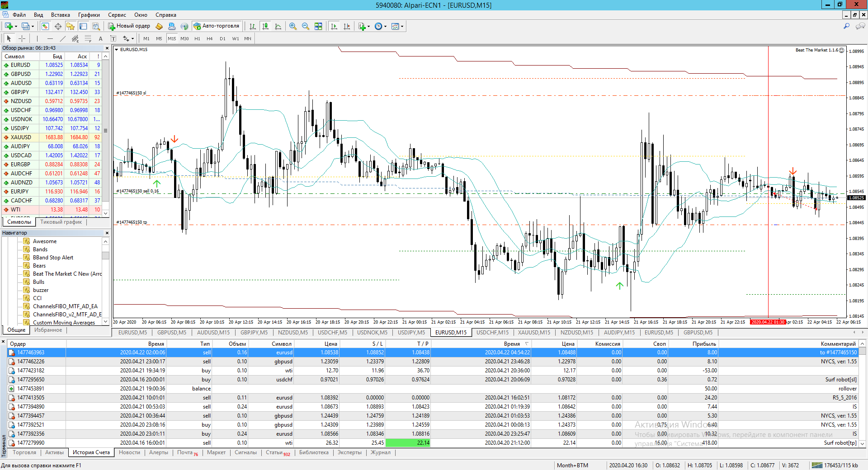The width and height of the screenshot is (868, 470).
Task: Toggle chart auto-scroll
Action: 334,26
